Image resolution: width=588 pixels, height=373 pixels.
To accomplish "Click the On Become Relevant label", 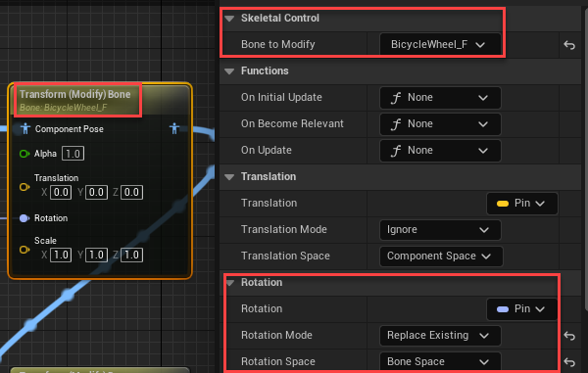I will [x=292, y=124].
